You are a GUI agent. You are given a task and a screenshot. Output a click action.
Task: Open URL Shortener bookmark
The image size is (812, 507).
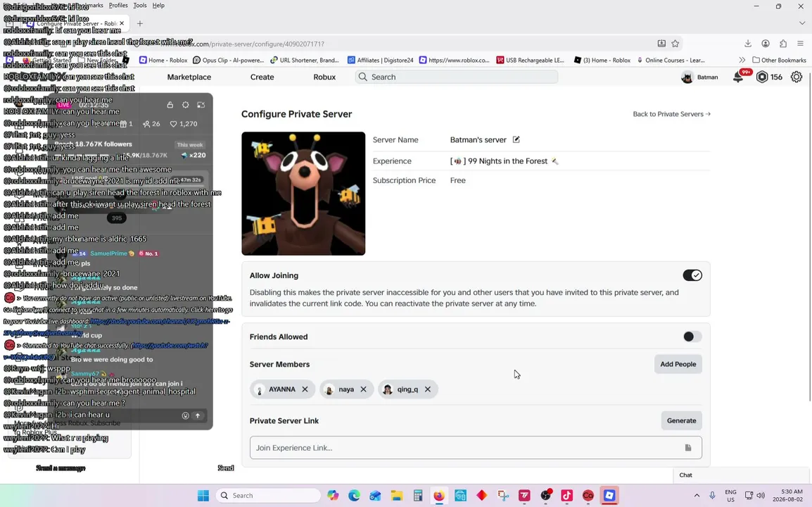pos(305,60)
